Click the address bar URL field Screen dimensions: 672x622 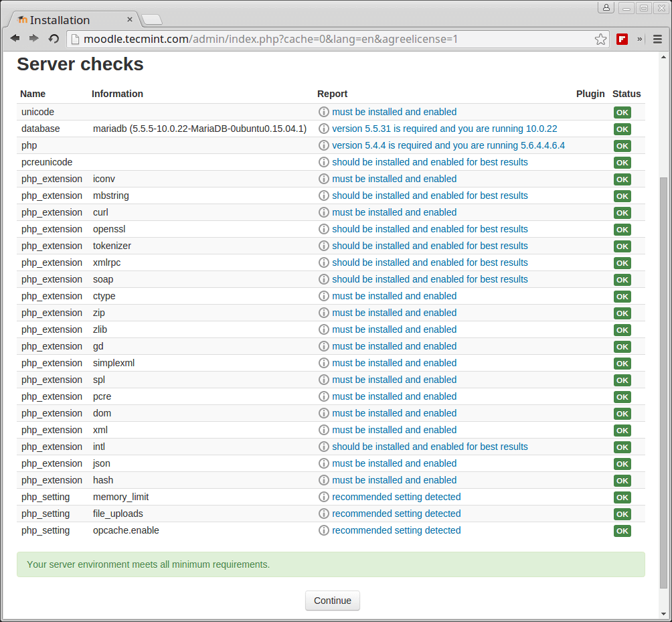point(328,39)
